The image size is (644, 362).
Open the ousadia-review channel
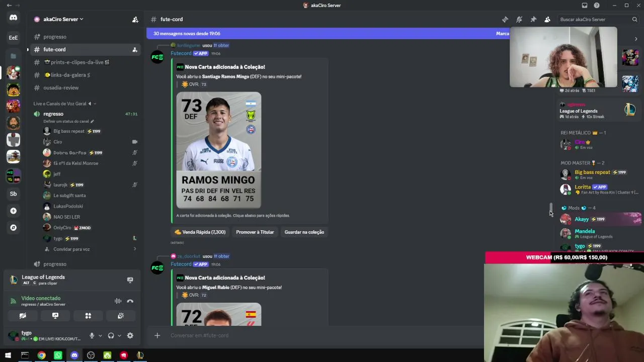coord(84,88)
